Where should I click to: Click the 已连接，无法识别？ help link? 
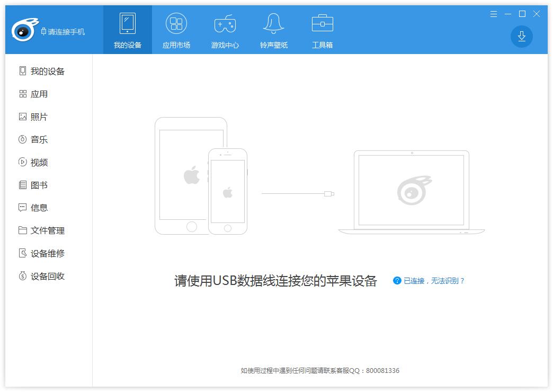click(x=434, y=281)
